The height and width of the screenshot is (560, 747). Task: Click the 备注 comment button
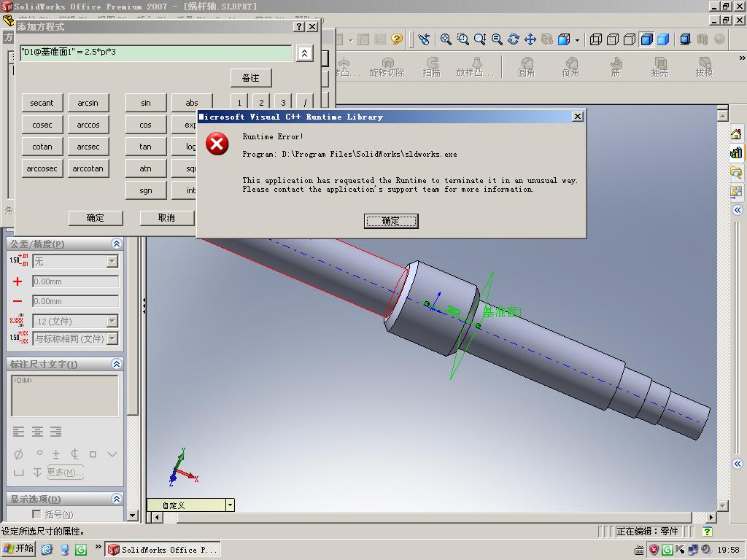pos(251,77)
